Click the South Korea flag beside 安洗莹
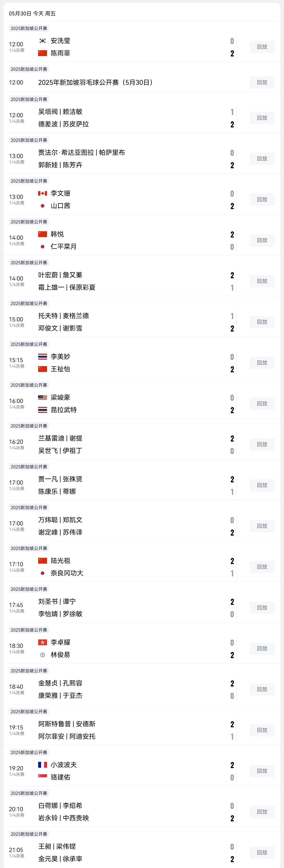Screen dimensions: 284x868 pyautogui.click(x=42, y=41)
